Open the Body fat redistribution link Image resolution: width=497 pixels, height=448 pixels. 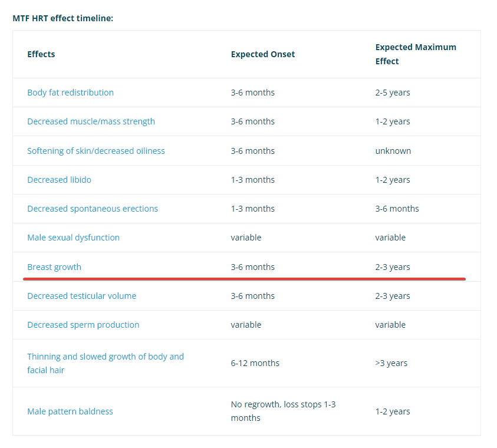click(x=70, y=93)
